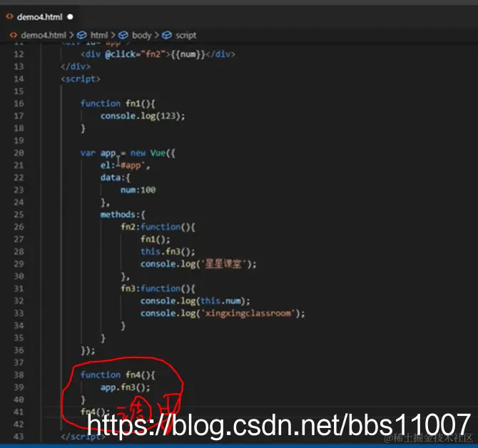Click 'num:100' on line 23
The image size is (478, 448).
[x=138, y=190]
